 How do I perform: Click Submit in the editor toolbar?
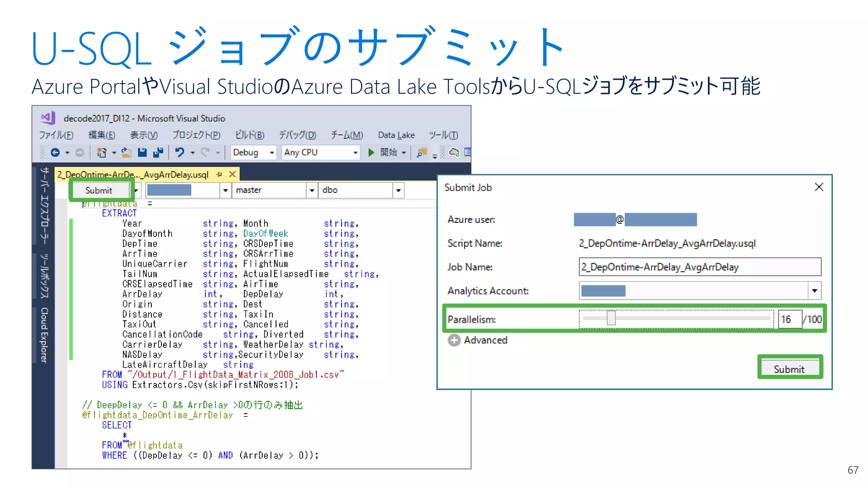(99, 190)
